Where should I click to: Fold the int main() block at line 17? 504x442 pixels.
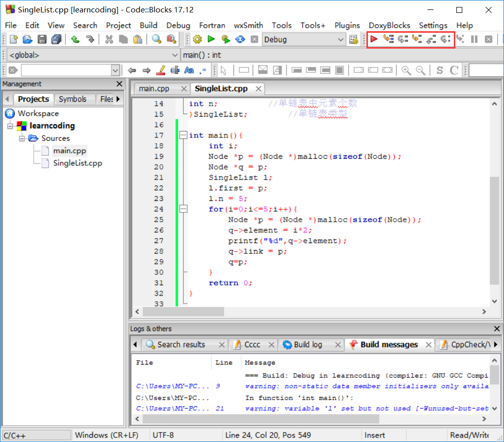click(183, 135)
